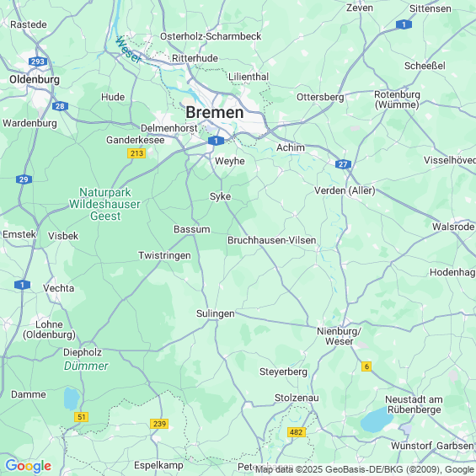Click the yellow 51 road marker
The width and height of the screenshot is (476, 476).
tap(81, 417)
